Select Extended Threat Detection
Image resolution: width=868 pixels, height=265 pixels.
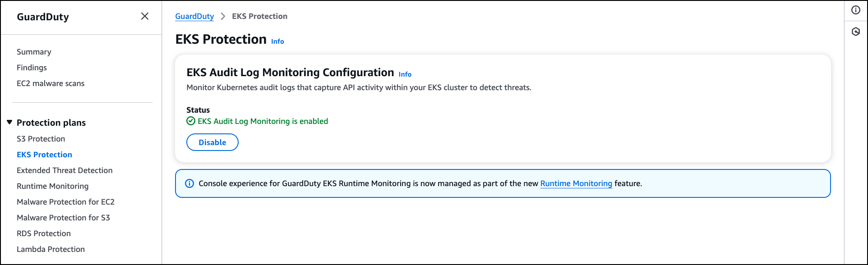coord(65,170)
